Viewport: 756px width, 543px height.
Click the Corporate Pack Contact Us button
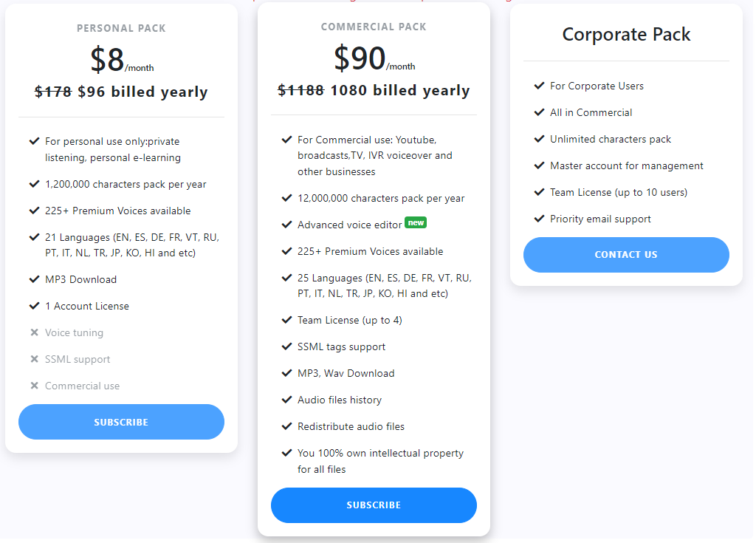click(626, 254)
